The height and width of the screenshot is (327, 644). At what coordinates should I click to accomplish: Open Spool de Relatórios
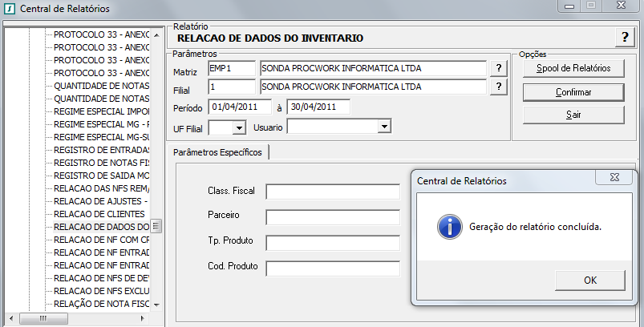(573, 68)
